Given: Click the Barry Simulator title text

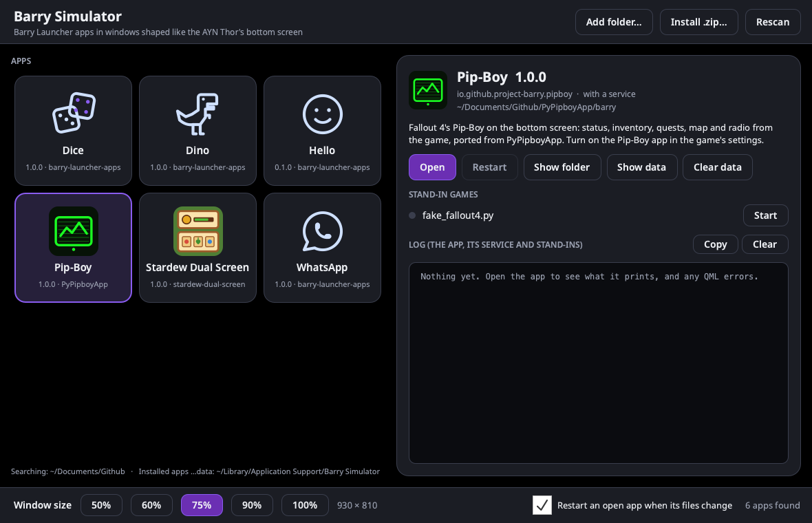Looking at the screenshot, I should tap(68, 17).
